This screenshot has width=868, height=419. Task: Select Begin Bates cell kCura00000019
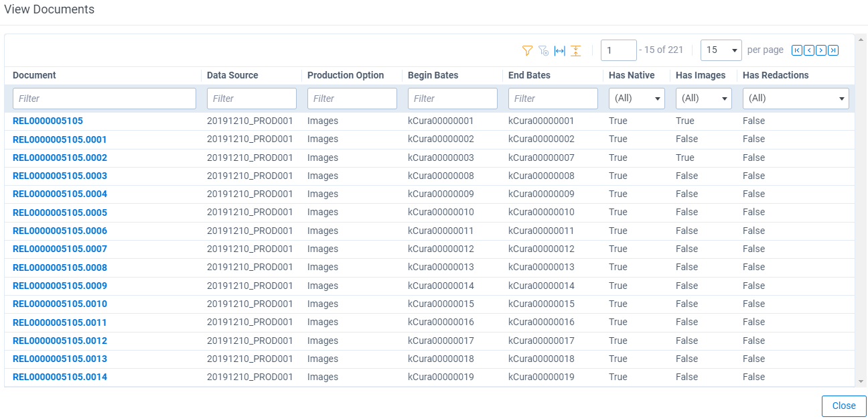pyautogui.click(x=441, y=377)
